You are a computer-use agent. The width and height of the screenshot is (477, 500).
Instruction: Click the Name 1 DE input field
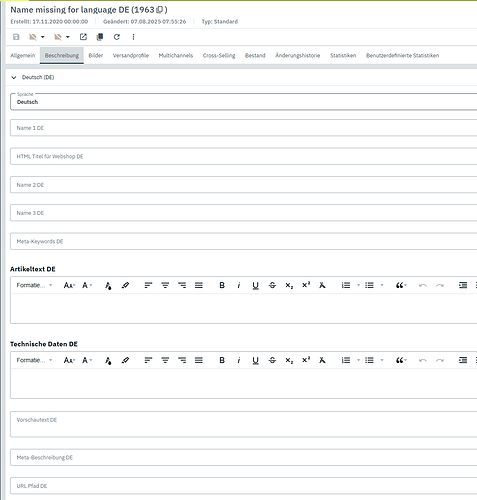(244, 128)
